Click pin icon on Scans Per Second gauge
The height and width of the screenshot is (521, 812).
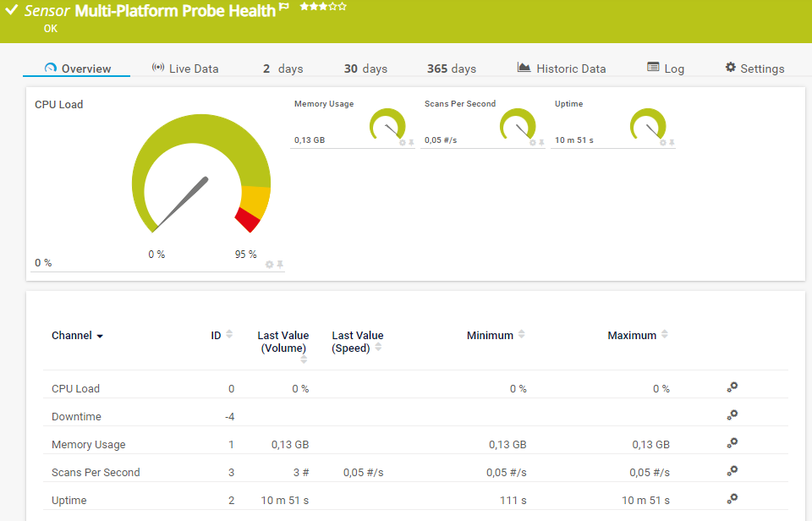click(542, 143)
